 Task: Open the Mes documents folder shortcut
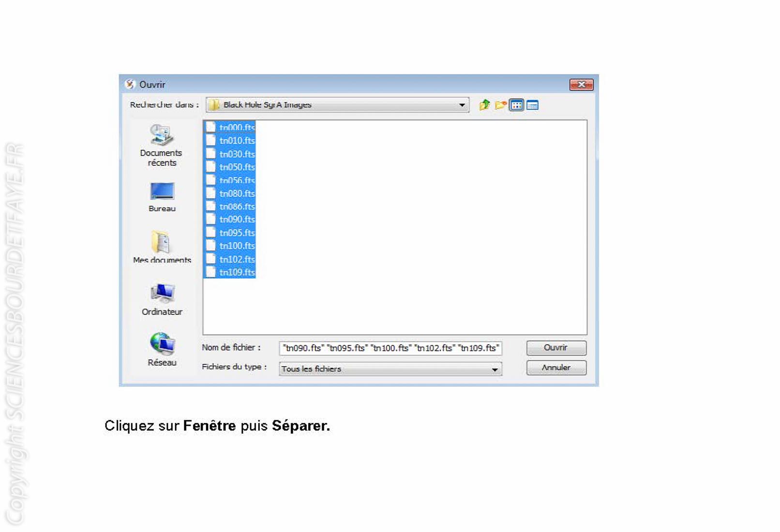(162, 247)
